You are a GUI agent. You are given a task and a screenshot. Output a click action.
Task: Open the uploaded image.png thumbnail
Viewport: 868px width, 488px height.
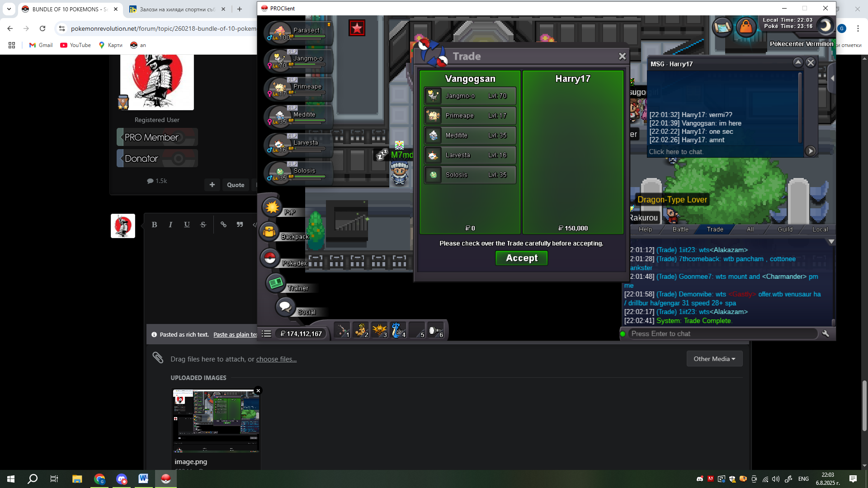(216, 421)
